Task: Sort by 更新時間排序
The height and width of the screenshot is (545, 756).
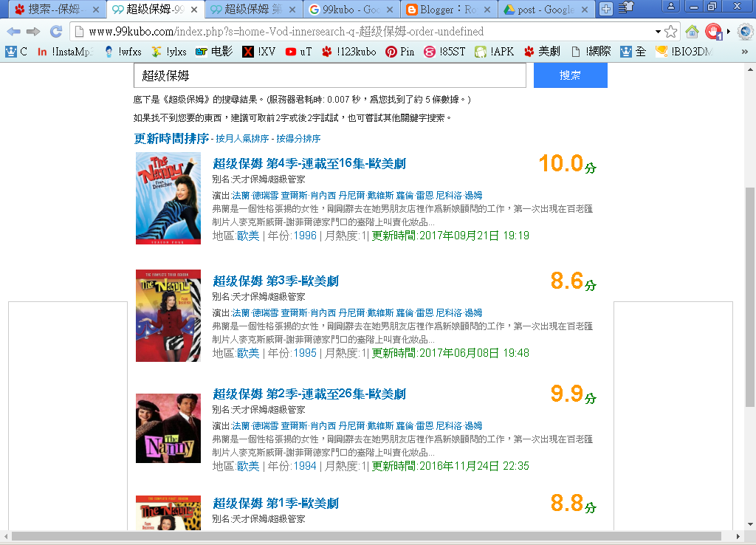Action: click(171, 139)
